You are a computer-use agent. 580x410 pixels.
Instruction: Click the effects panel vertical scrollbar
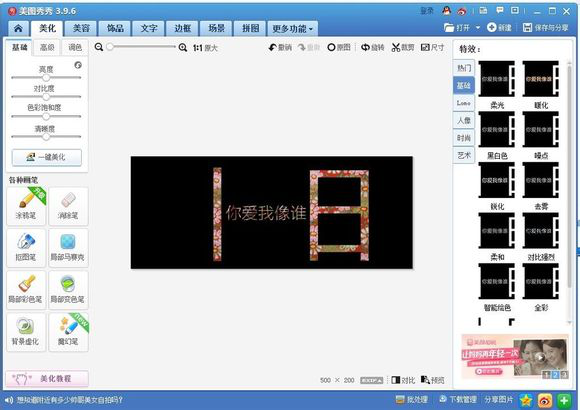569,176
